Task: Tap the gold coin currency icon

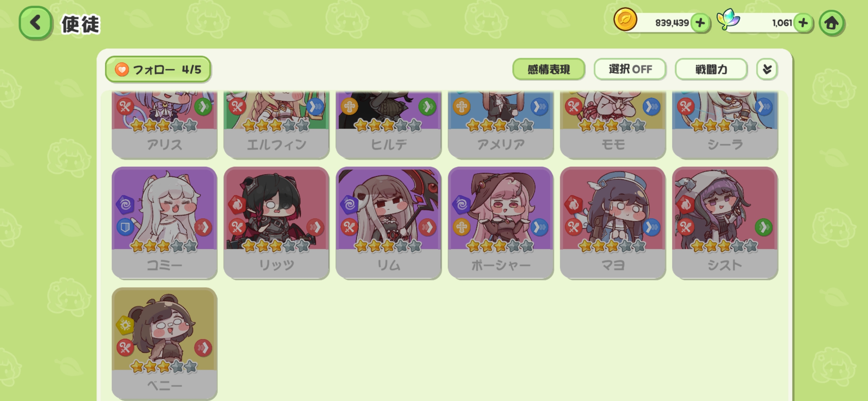Action: click(625, 20)
